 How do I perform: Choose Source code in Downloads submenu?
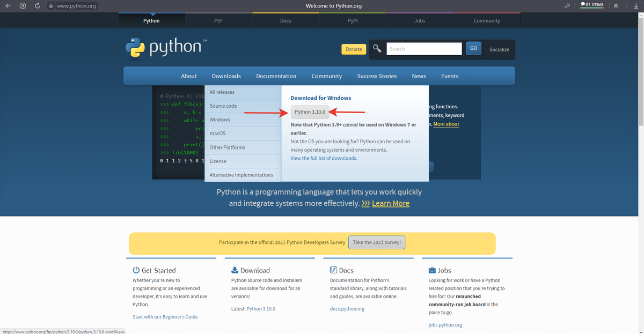(x=243, y=106)
